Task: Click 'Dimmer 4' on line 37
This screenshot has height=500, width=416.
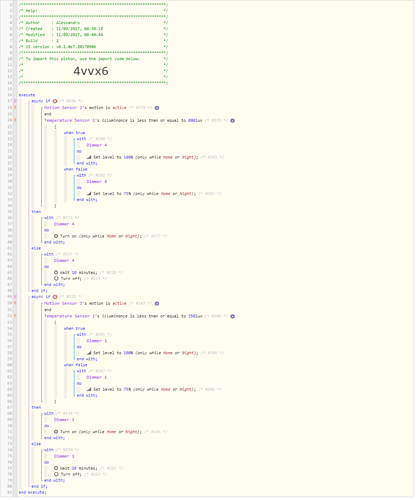Action: tap(64, 224)
